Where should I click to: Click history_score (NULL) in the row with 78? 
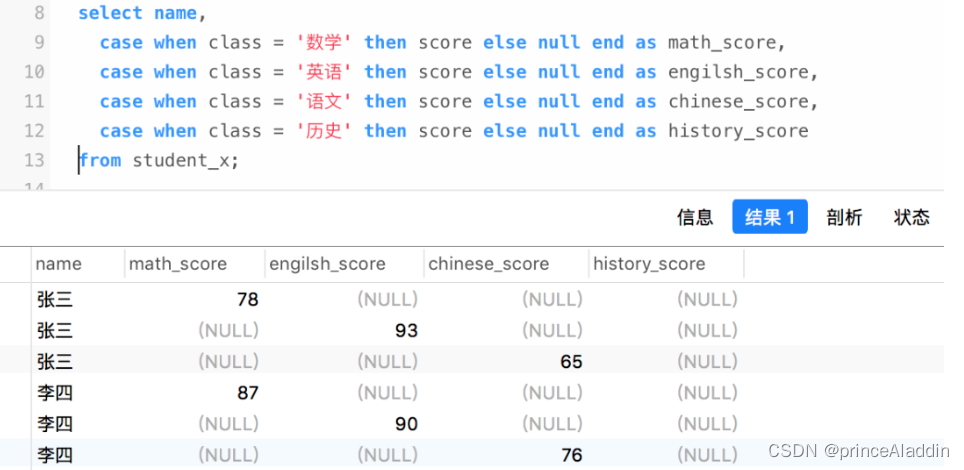pyautogui.click(x=707, y=300)
